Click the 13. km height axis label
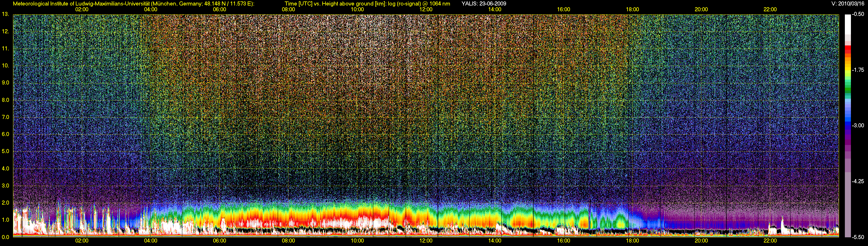This screenshot has height=246, width=868. coord(5,14)
